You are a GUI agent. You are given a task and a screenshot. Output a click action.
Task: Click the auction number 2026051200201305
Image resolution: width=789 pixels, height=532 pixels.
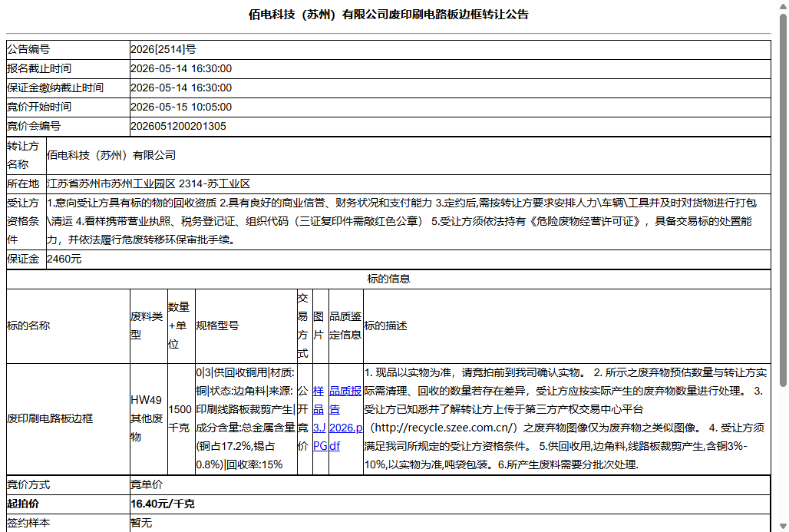coord(179,126)
